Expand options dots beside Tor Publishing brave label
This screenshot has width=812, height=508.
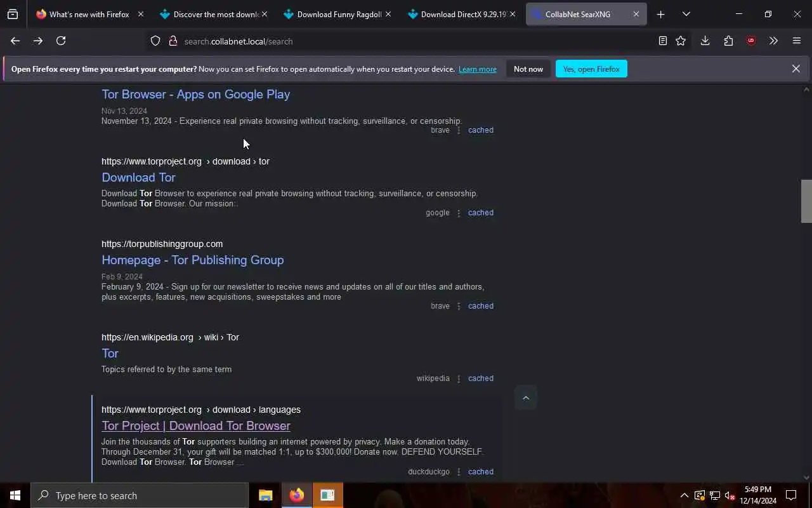459,306
